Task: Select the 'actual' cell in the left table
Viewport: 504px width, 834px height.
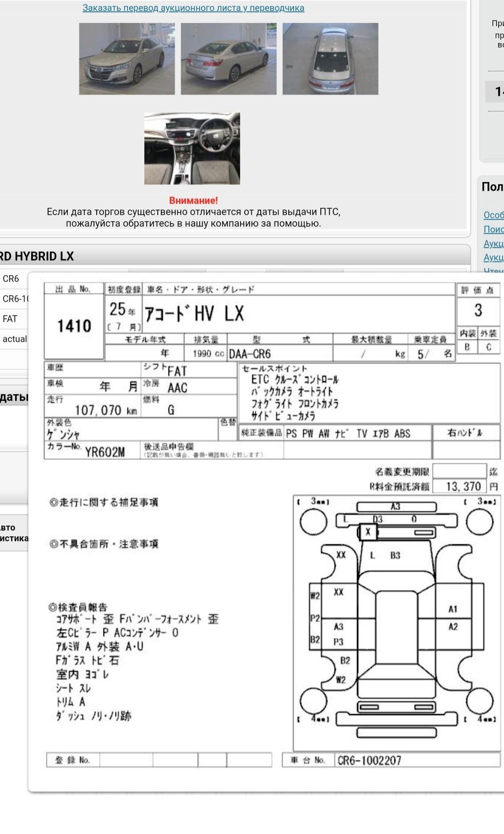Action: point(14,339)
